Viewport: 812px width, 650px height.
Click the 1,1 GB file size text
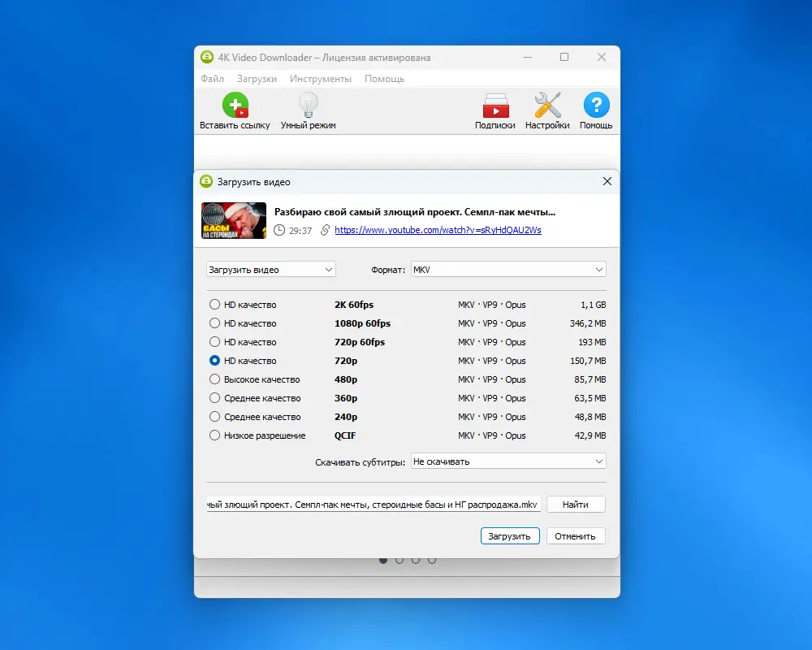tap(593, 305)
